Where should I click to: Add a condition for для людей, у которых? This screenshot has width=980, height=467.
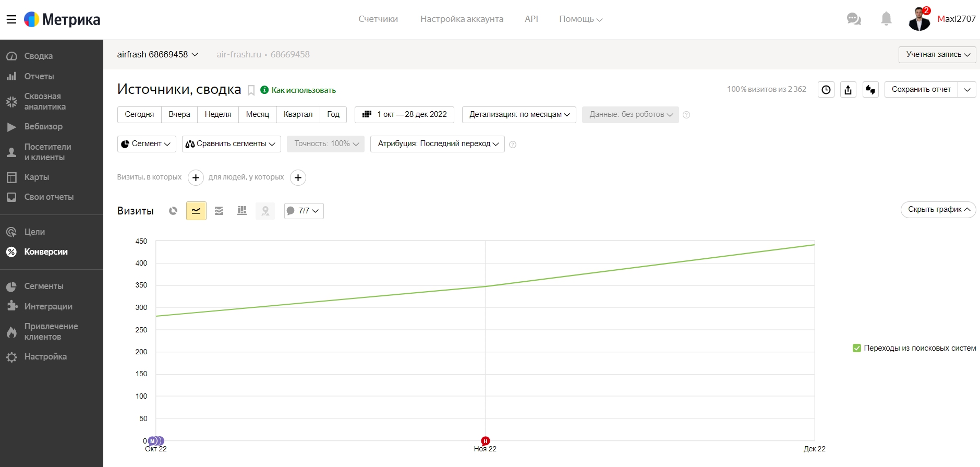tap(298, 178)
